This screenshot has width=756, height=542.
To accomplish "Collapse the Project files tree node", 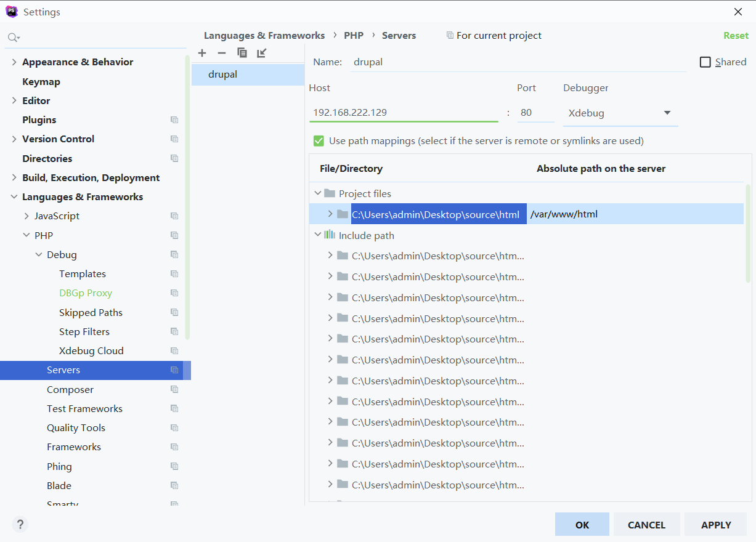I will coord(318,193).
